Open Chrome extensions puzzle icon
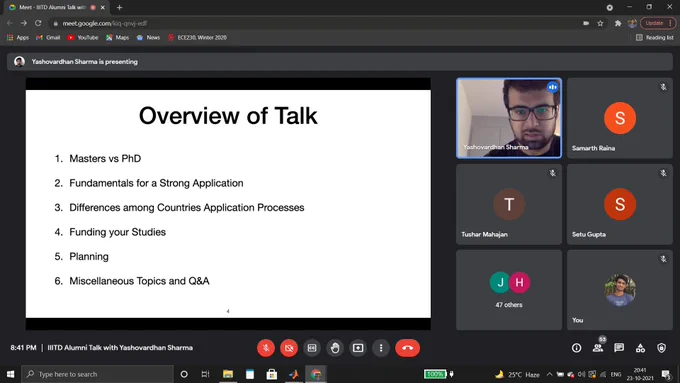680x383 pixels. click(618, 23)
